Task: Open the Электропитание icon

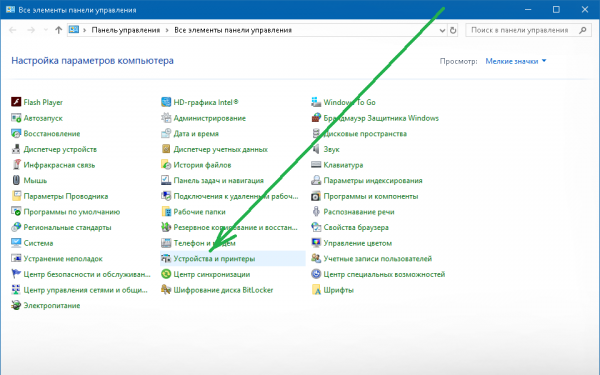Action: (16, 305)
